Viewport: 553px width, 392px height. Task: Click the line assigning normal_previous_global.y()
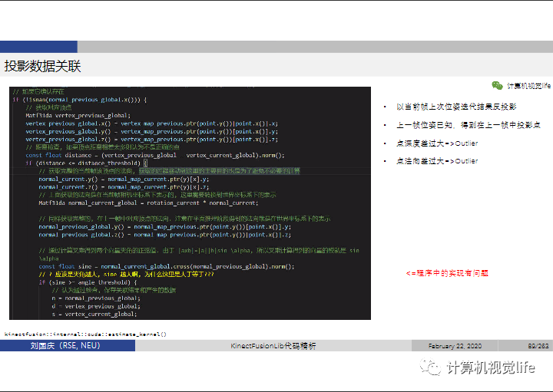[x=165, y=227]
